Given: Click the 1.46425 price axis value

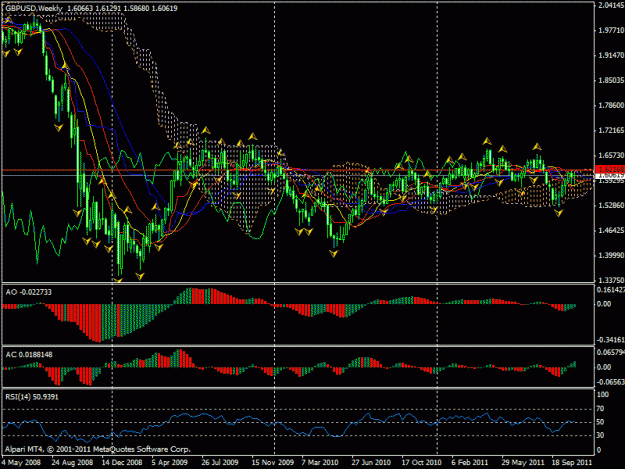Looking at the screenshot, I should (611, 230).
